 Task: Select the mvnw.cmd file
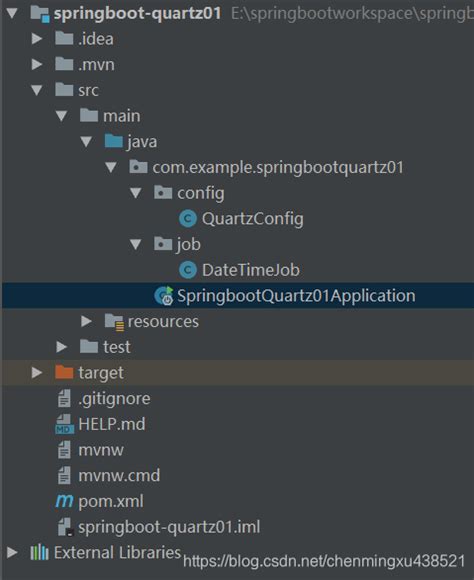pos(109,475)
